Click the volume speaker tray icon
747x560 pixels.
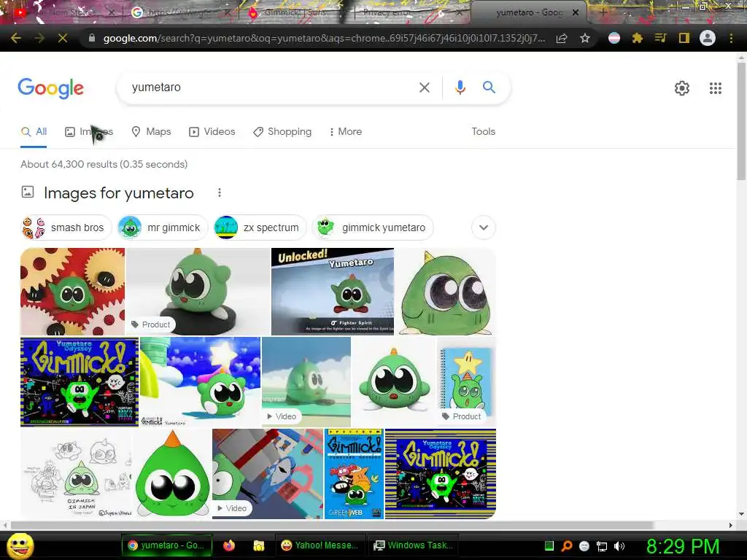pos(619,546)
